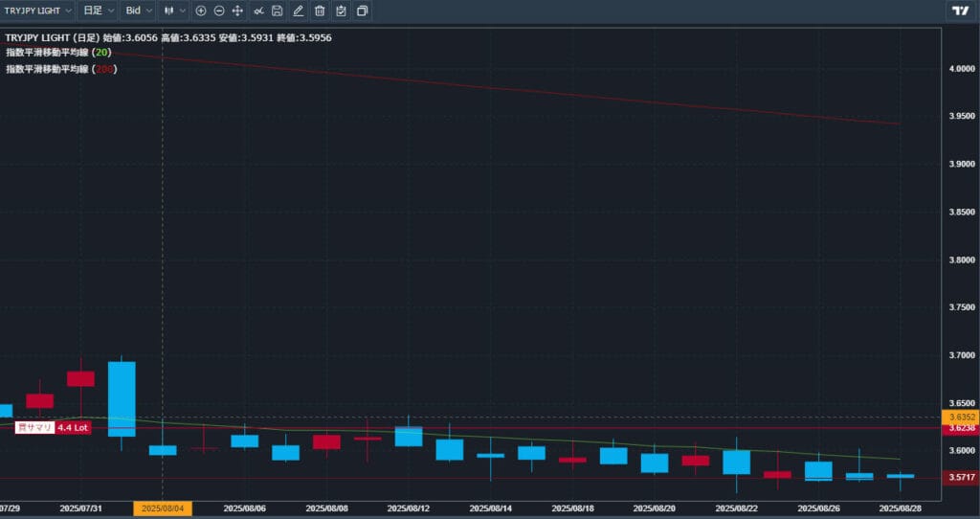Screen dimensions: 980x519
Task: Open the Bid price type dropdown
Action: coord(139,11)
